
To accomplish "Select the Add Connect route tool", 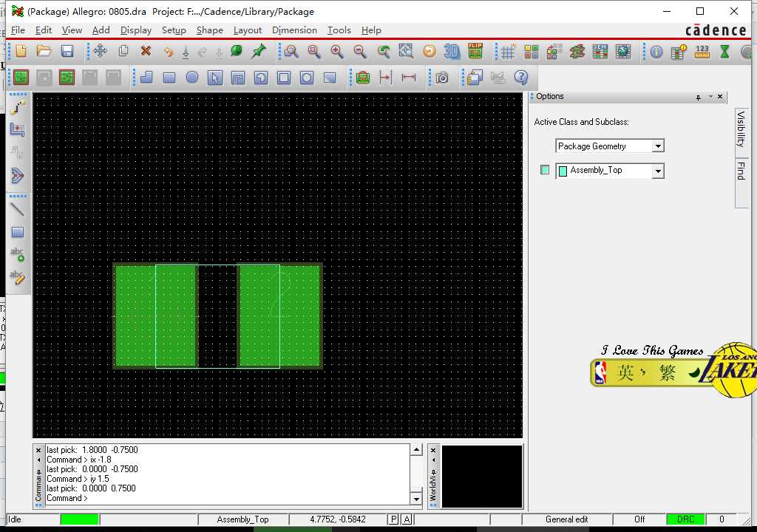I will pyautogui.click(x=18, y=106).
